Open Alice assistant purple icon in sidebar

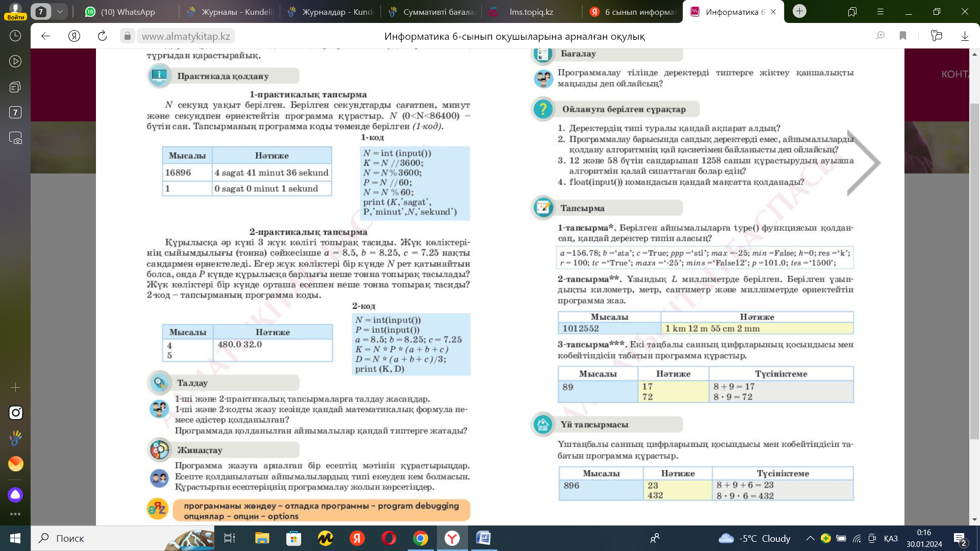15,494
